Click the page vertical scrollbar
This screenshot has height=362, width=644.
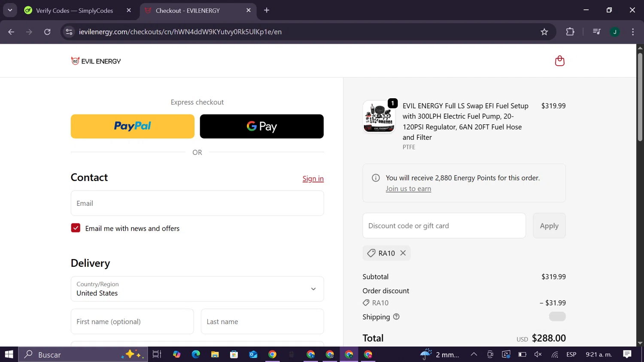click(x=640, y=97)
